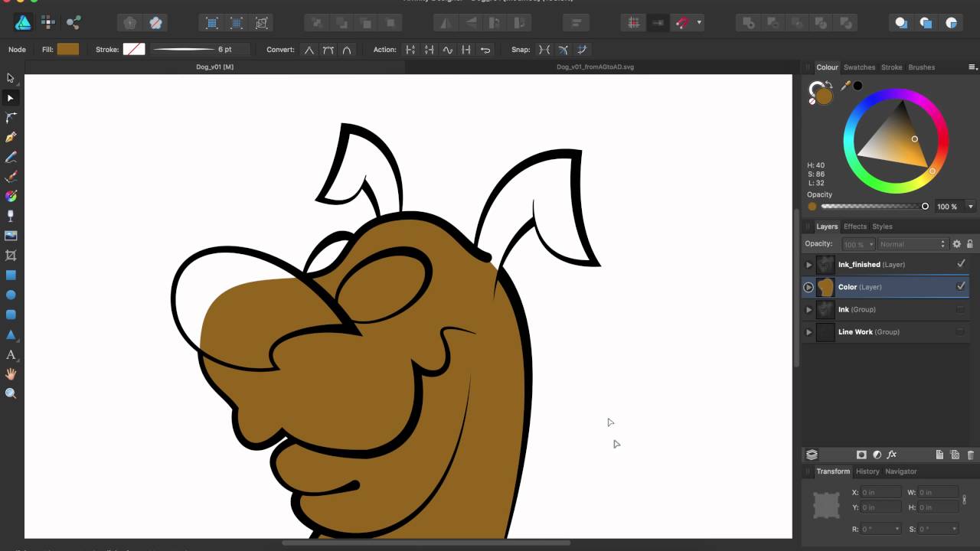Switch to the Stroke tab
Image resolution: width=980 pixels, height=551 pixels.
coord(891,67)
